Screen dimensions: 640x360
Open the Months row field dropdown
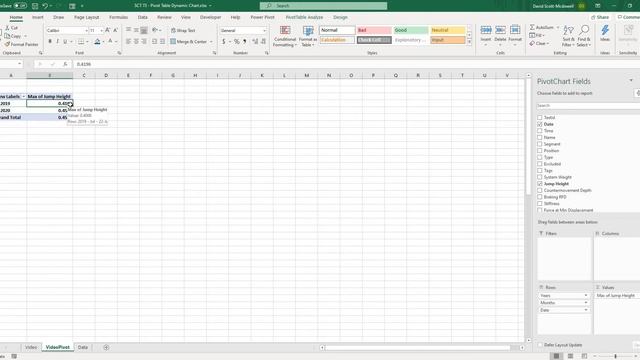585,303
